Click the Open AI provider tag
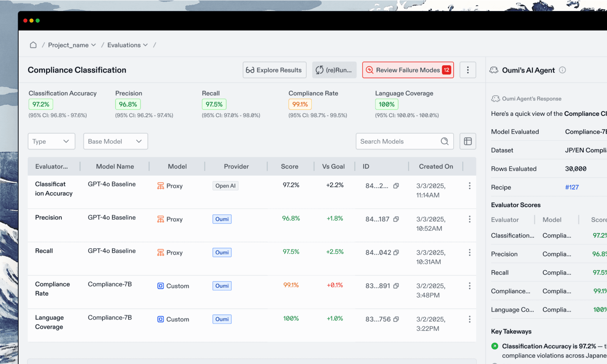The width and height of the screenshot is (607, 364). 225,186
